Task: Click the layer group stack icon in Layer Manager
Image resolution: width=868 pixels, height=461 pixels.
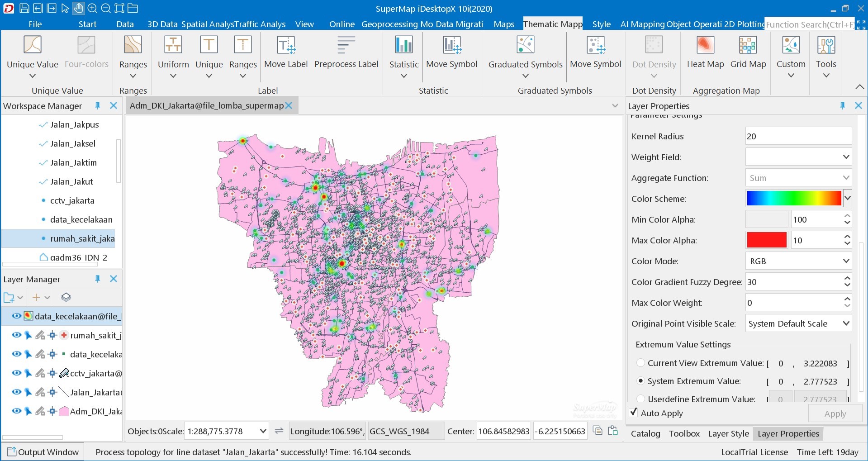Action: 66,297
